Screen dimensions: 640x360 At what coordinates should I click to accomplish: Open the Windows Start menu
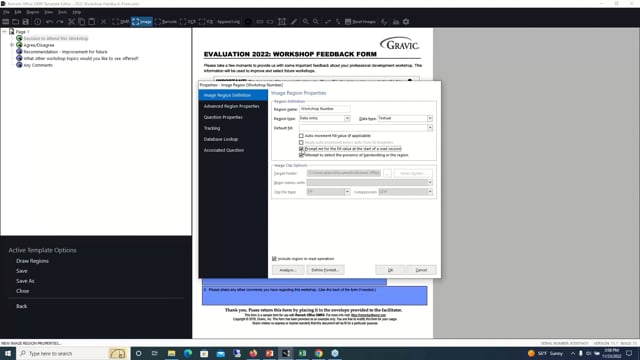coord(8,353)
